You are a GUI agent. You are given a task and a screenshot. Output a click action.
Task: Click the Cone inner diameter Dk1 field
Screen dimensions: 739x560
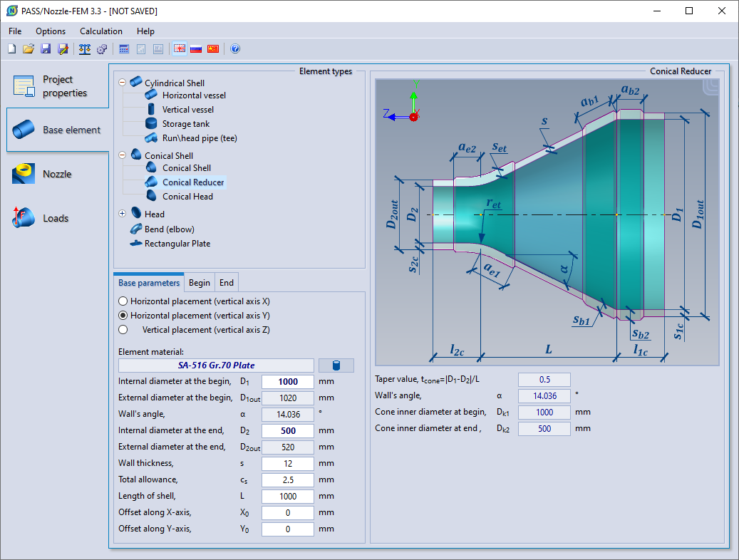pyautogui.click(x=544, y=413)
